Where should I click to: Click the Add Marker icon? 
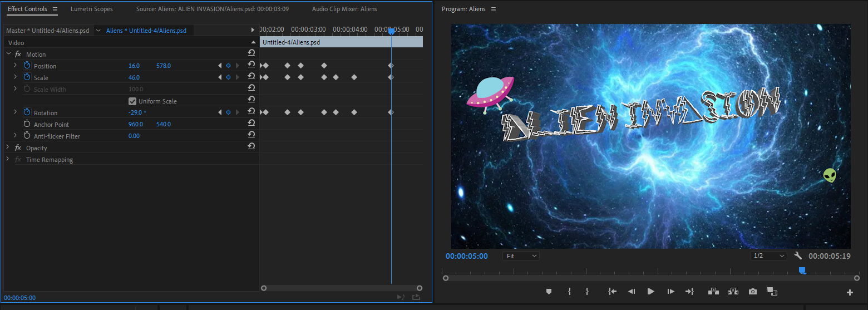pyautogui.click(x=549, y=291)
